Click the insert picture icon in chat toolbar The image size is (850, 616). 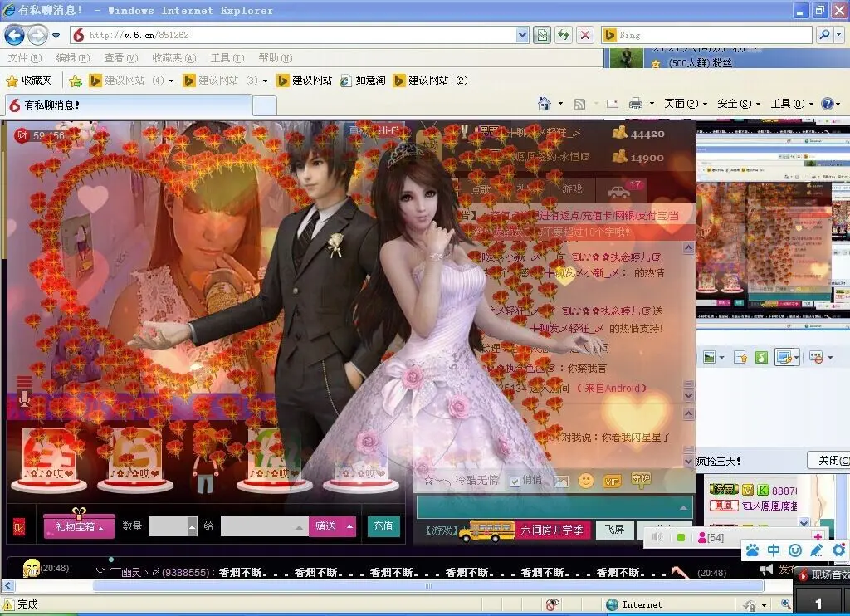click(x=560, y=481)
